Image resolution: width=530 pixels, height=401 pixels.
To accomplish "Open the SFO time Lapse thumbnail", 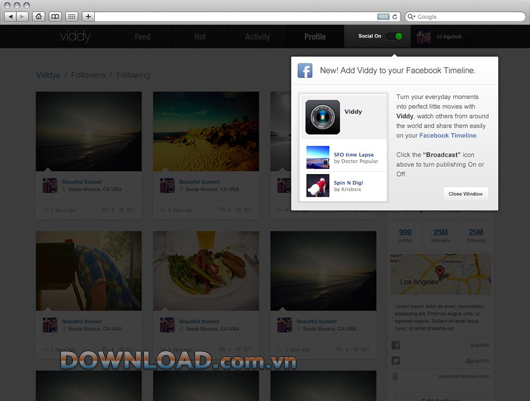I will pyautogui.click(x=318, y=157).
